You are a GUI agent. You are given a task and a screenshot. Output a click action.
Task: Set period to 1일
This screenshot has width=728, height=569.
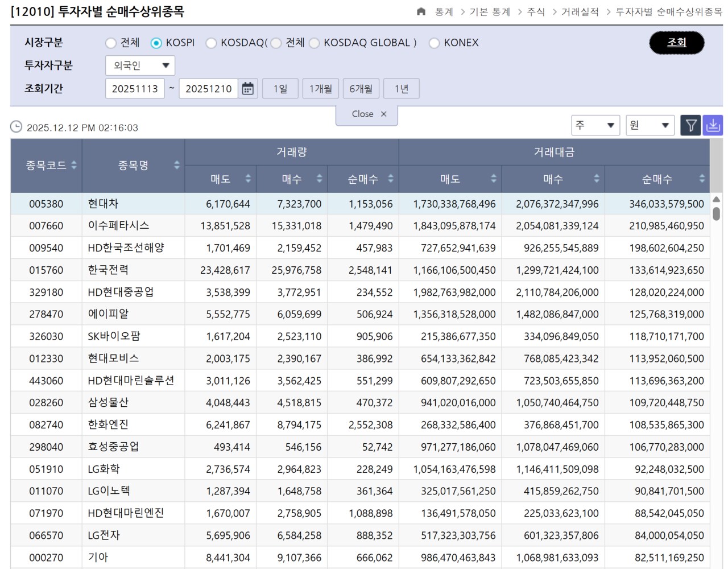click(x=280, y=89)
